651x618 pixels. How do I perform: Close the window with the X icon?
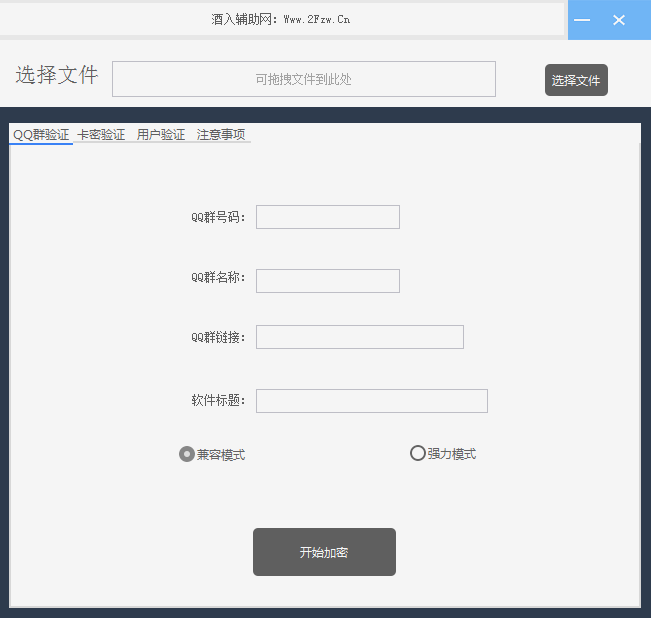pyautogui.click(x=619, y=20)
